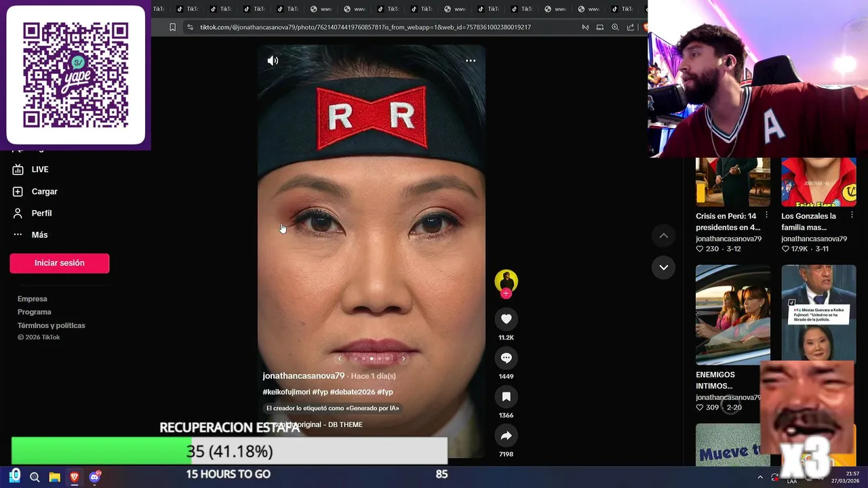Image resolution: width=868 pixels, height=488 pixels.
Task: Open the #keikofujimori hashtag
Action: (x=286, y=392)
